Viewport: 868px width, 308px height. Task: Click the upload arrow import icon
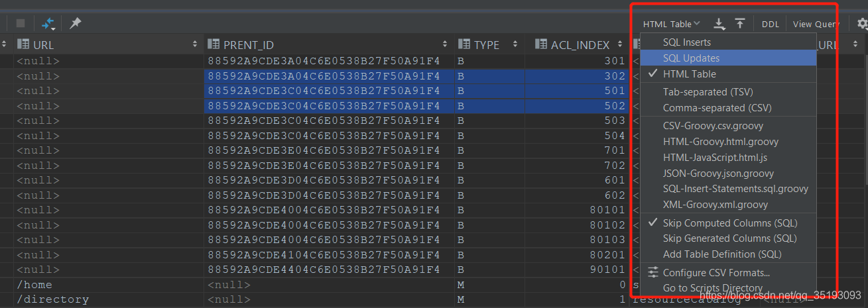coord(740,24)
